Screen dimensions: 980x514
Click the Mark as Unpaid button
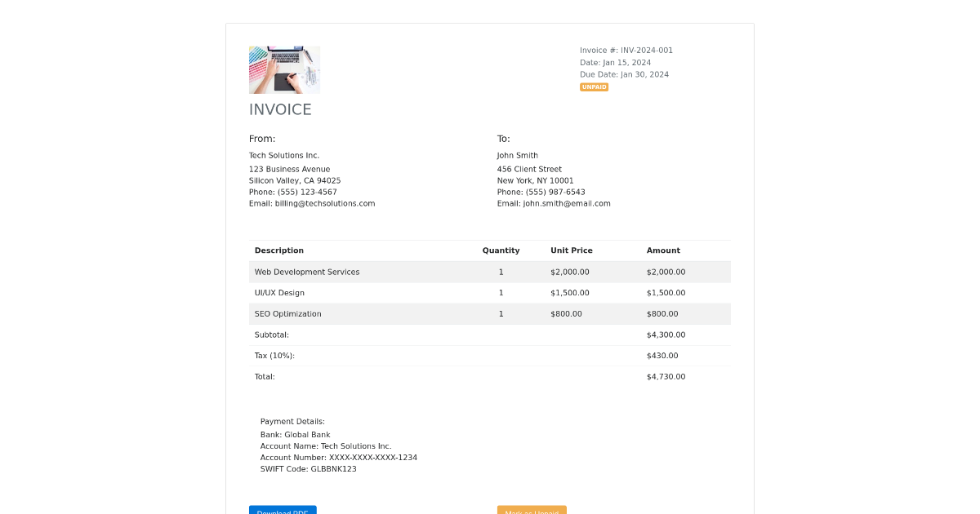532,511
